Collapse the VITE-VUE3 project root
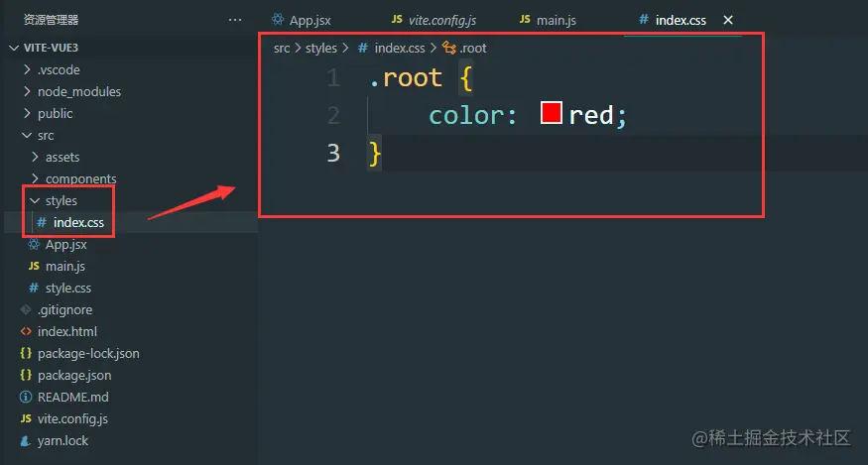Image resolution: width=868 pixels, height=465 pixels. click(14, 49)
